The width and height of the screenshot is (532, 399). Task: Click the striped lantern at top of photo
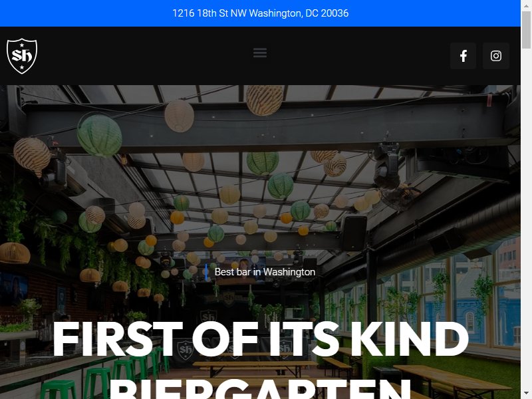click(x=265, y=99)
